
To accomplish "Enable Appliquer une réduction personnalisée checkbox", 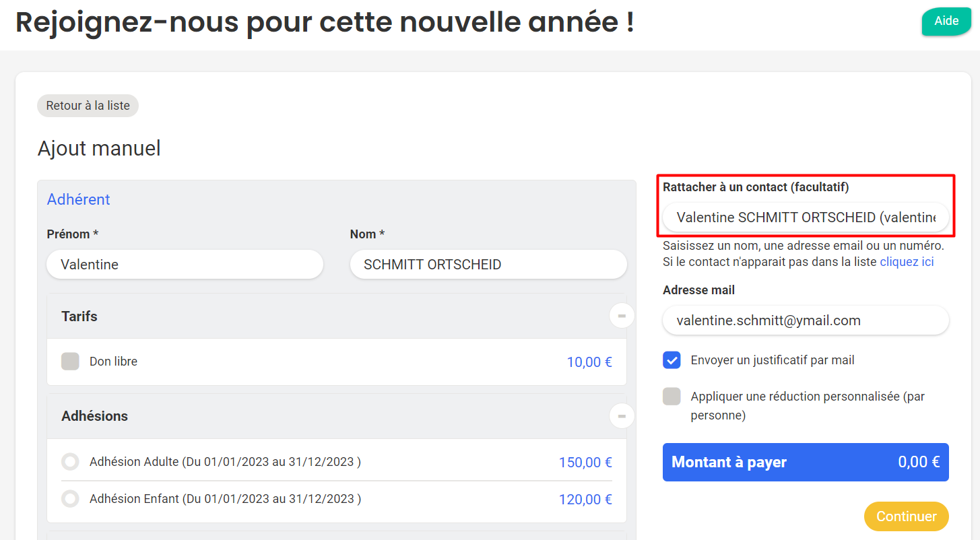I will [672, 397].
